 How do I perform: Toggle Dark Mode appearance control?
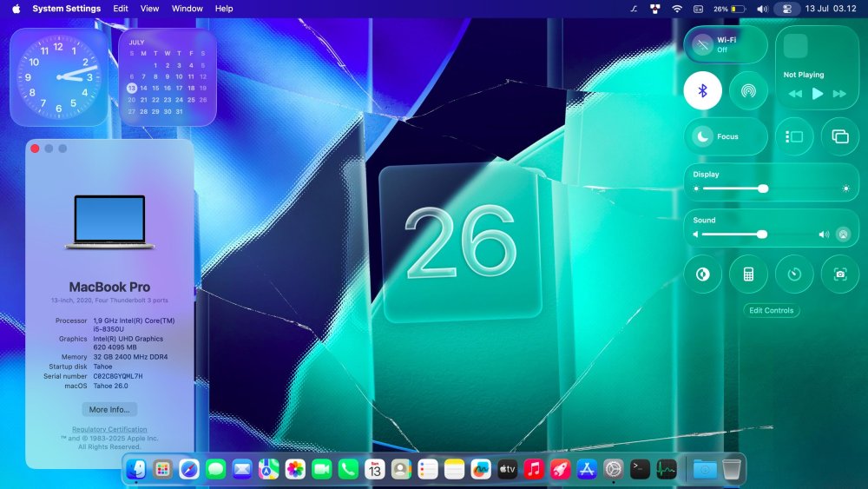[702, 274]
